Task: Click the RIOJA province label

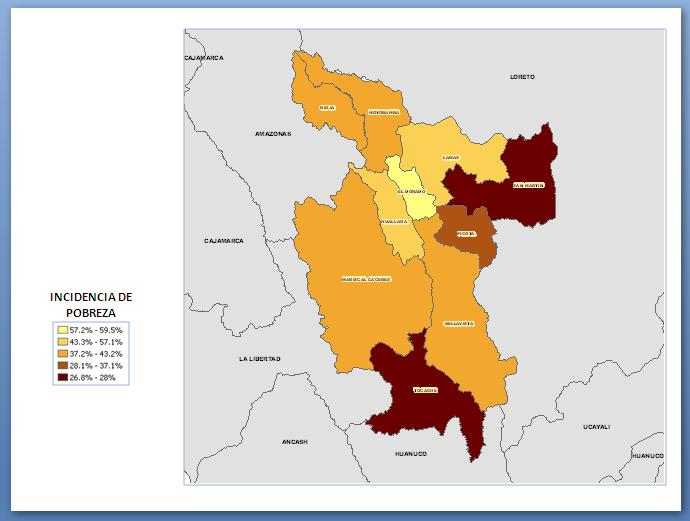Action: [x=327, y=107]
